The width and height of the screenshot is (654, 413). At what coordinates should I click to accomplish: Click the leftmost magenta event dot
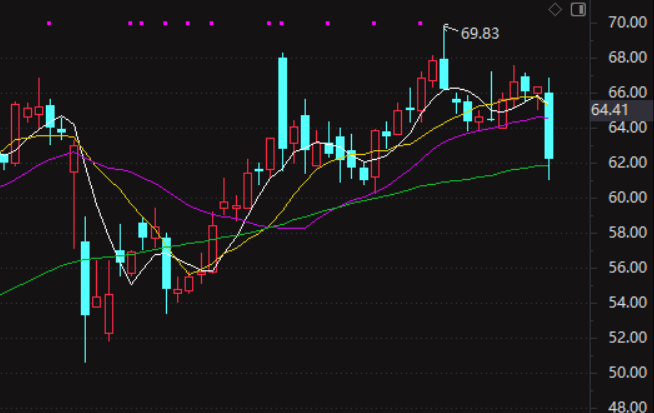(x=49, y=23)
